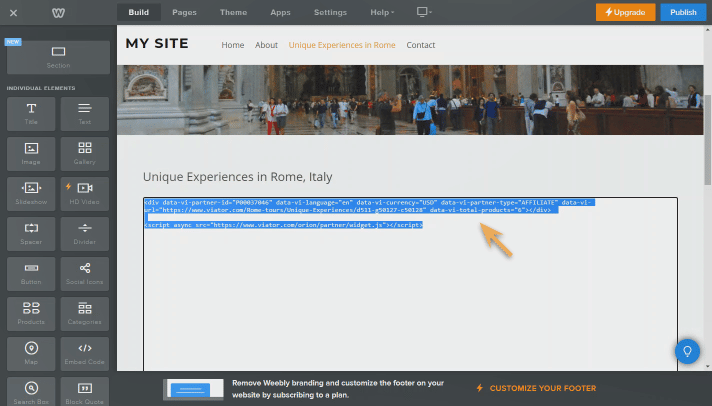Select the Map element

31,353
